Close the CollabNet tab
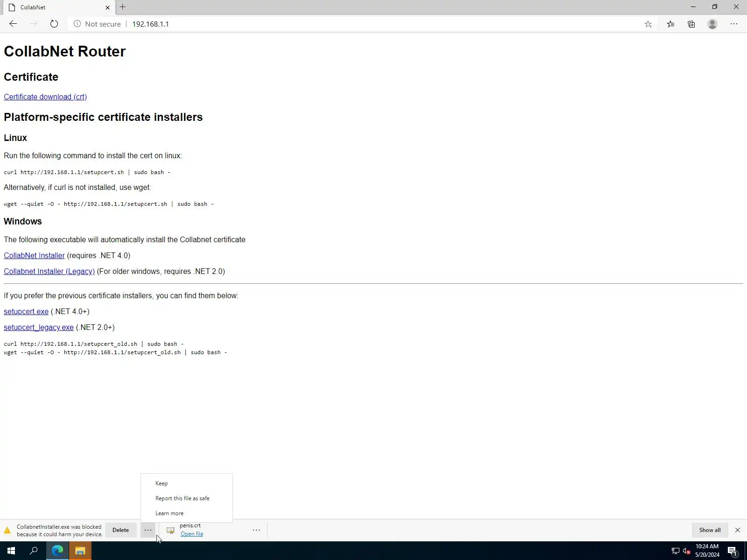 107,7
